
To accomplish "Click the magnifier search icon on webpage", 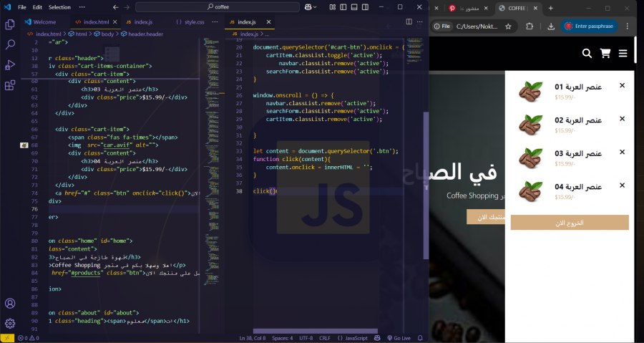I will [x=587, y=54].
